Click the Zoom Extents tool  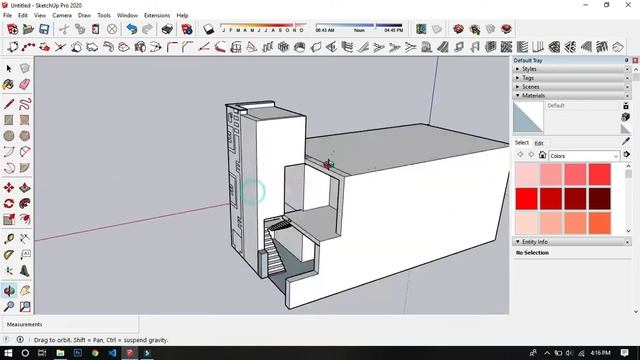pos(25,307)
